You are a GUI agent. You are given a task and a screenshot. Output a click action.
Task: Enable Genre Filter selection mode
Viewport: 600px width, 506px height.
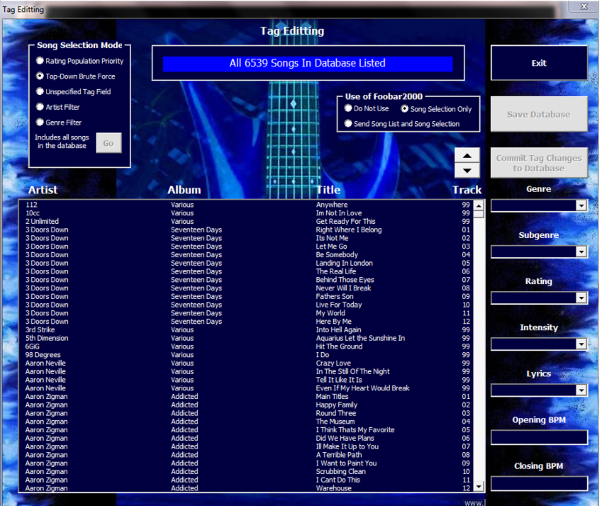pyautogui.click(x=40, y=122)
